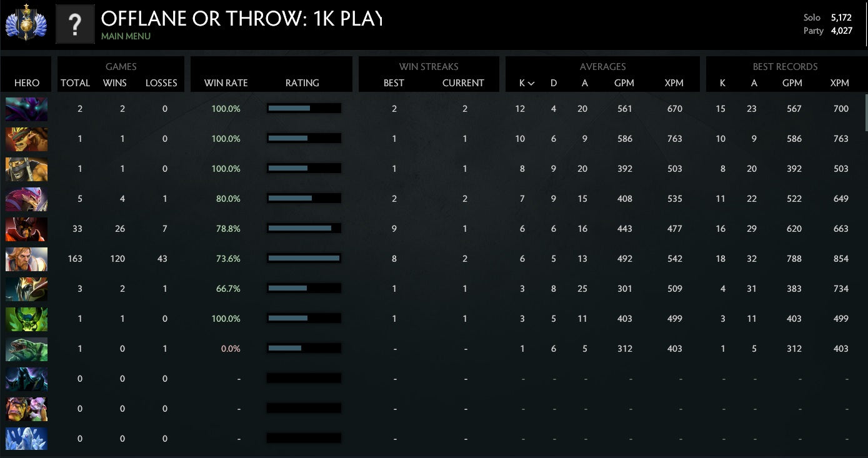Screen dimensions: 868x458
Task: Return to MAIN MENU
Action: [126, 36]
